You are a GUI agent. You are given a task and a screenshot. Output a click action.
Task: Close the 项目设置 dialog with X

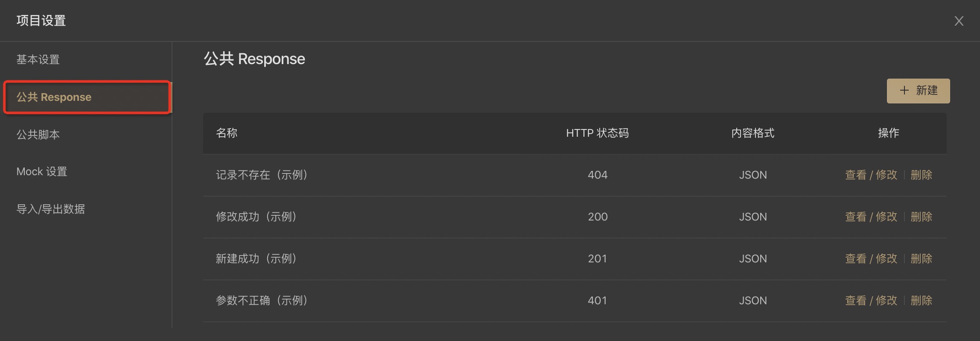click(959, 21)
